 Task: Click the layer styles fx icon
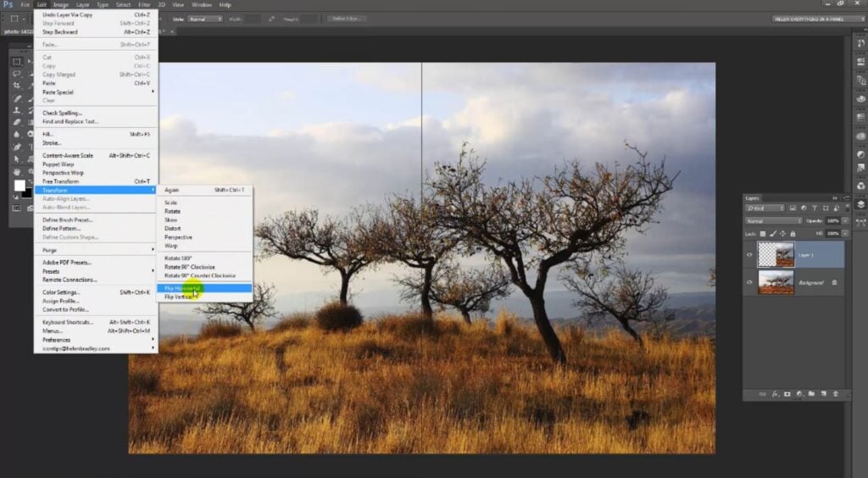pos(775,394)
